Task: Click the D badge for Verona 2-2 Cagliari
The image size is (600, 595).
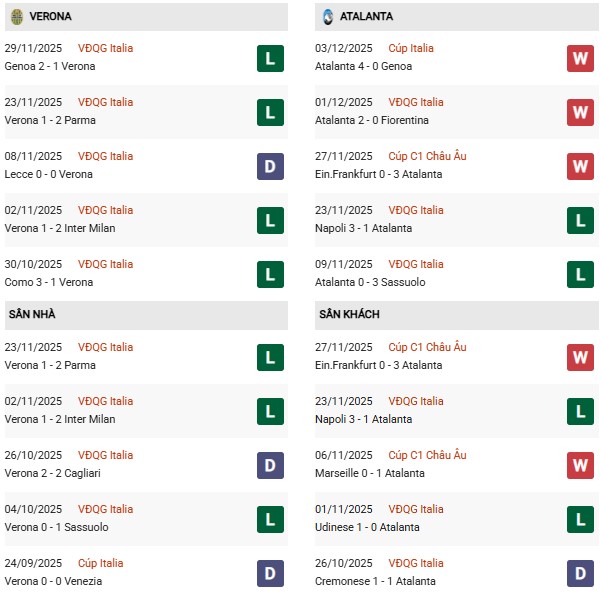Action: point(270,466)
